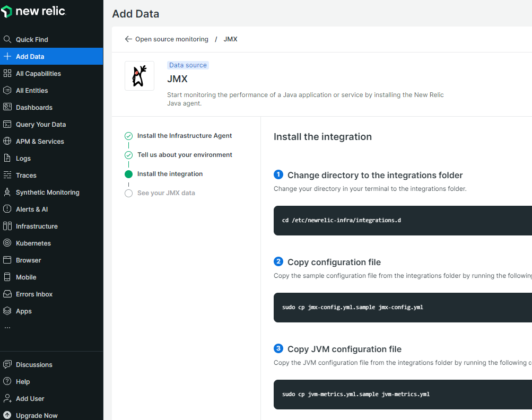Screen dimensions: 532x420
Task: Click the Errors Inbox icon
Action: tap(7, 294)
